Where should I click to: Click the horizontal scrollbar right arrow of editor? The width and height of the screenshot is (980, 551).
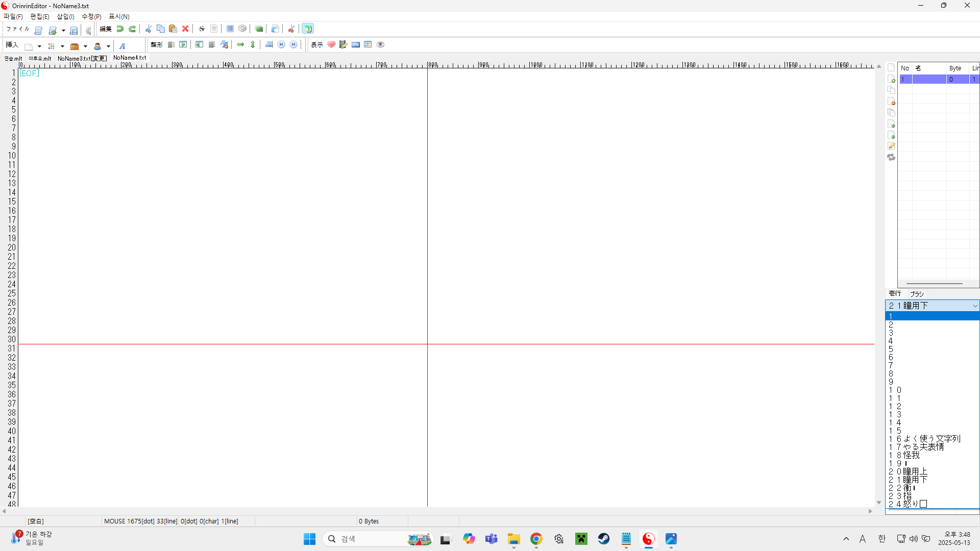point(871,511)
